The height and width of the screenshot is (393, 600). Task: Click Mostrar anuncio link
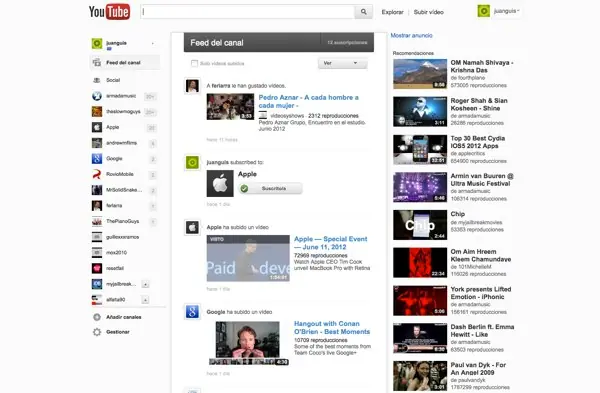pyautogui.click(x=411, y=35)
